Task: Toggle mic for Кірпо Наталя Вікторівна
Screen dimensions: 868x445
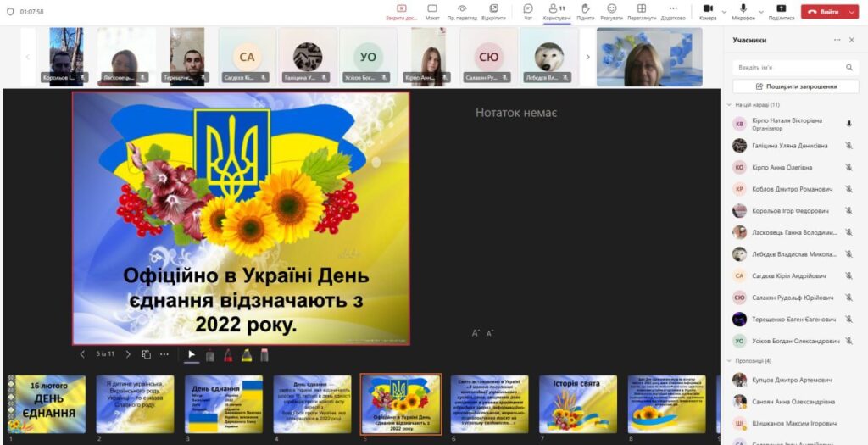Action: (849, 124)
